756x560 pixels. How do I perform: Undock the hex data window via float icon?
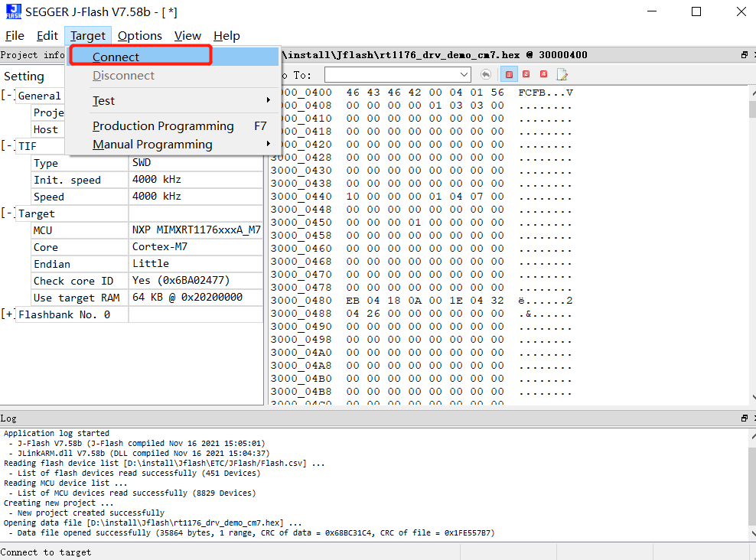(744, 55)
